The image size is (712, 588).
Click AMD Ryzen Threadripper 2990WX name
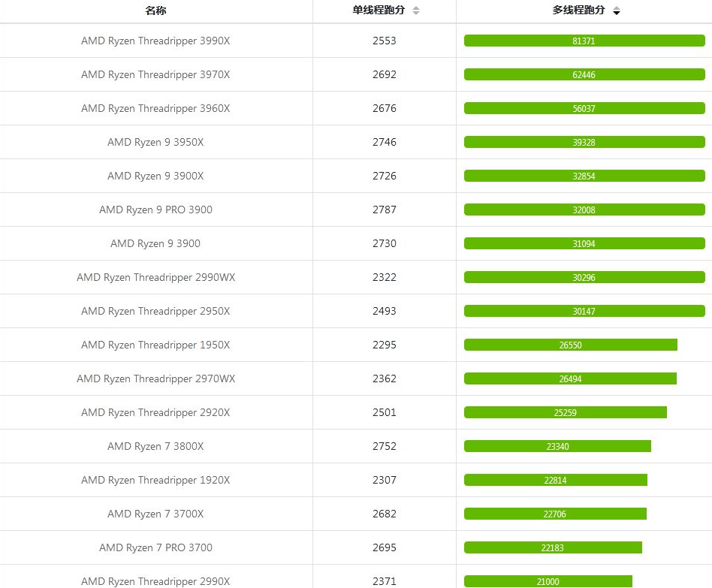click(155, 277)
